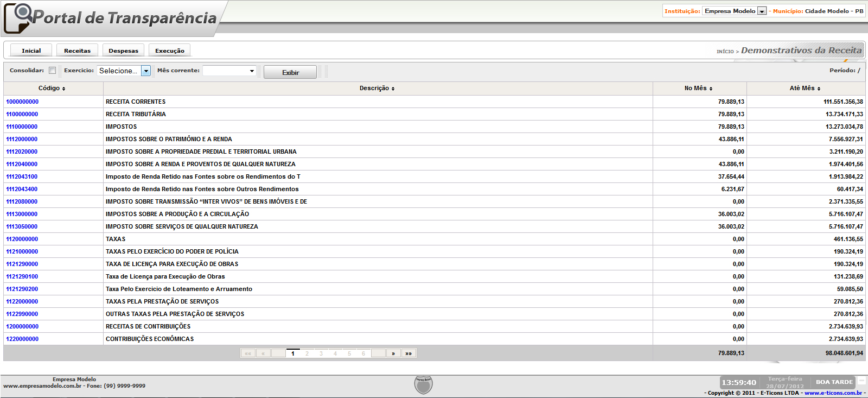Image resolution: width=868 pixels, height=398 pixels.
Task: Sort by Até Mês column arrows
Action: [819, 89]
